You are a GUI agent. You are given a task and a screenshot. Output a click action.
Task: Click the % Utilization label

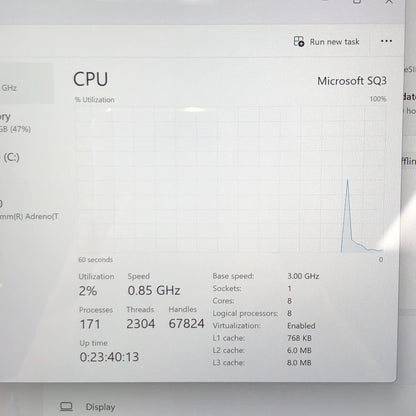point(95,100)
